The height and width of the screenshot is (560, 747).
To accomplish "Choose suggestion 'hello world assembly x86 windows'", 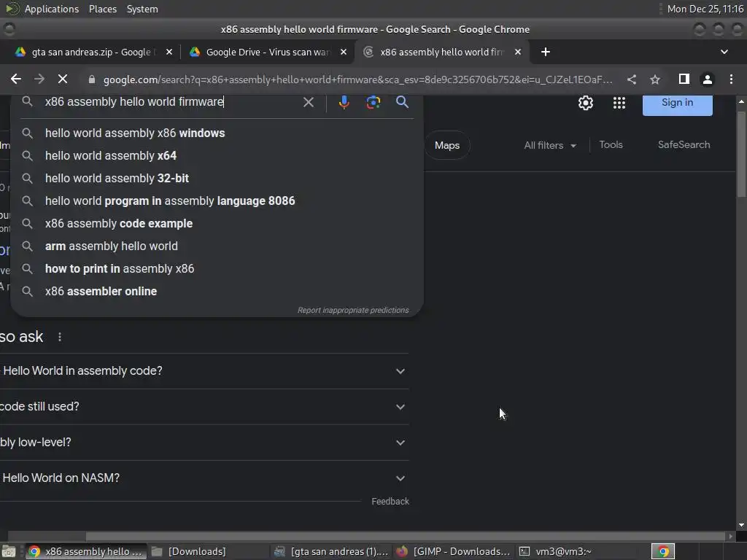I will tap(217, 133).
